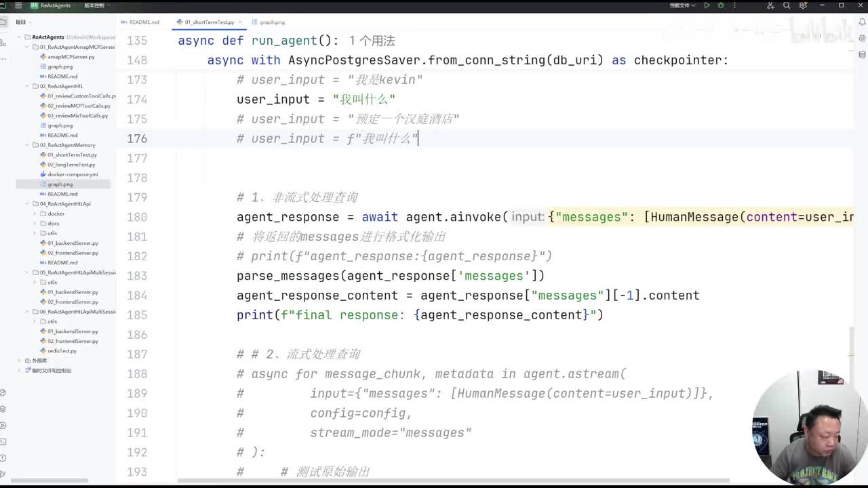Expand the 临时文件和控制台 scratches node
This screenshot has height=488, width=868.
point(19,370)
